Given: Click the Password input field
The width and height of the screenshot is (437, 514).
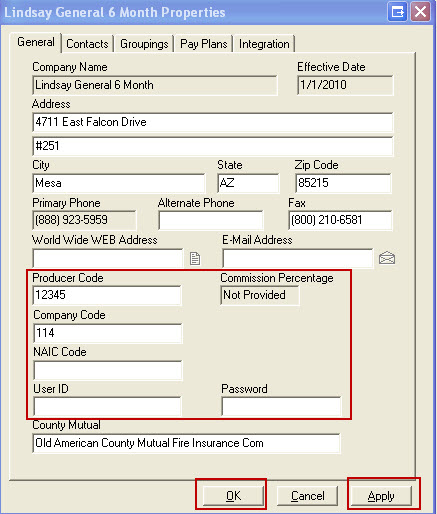Looking at the screenshot, I should [x=281, y=406].
